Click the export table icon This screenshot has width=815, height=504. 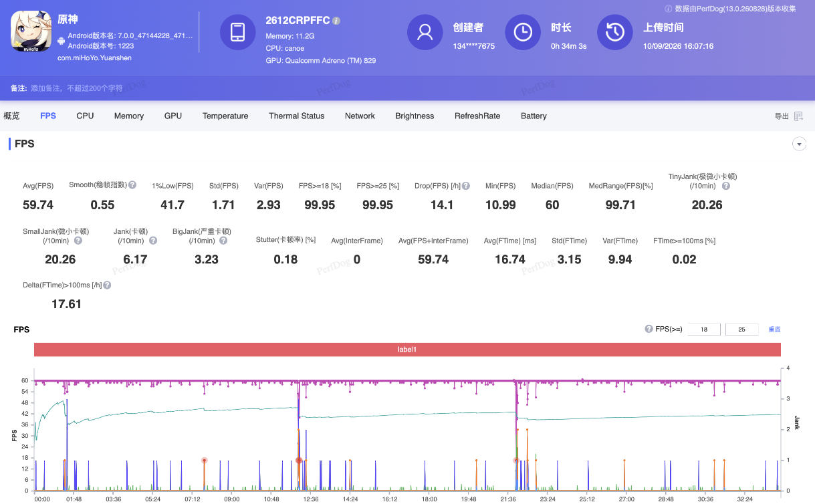(798, 116)
